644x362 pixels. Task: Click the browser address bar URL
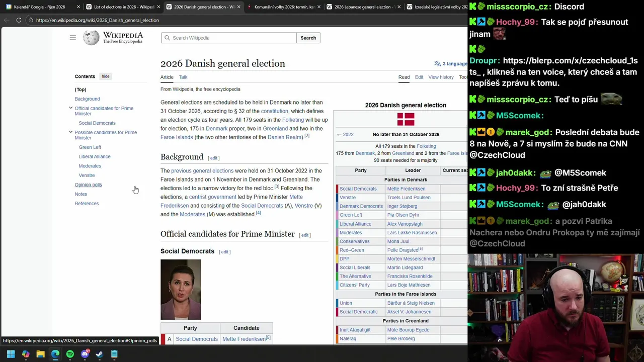click(98, 20)
